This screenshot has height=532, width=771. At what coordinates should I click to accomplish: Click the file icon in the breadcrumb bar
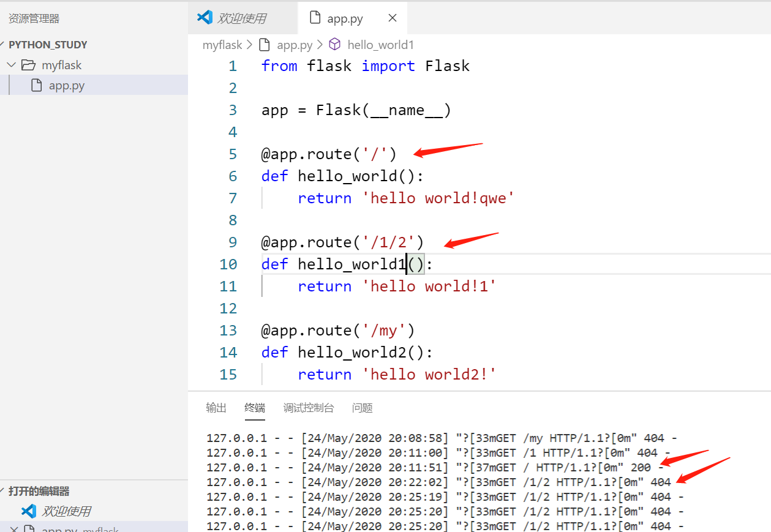(265, 45)
